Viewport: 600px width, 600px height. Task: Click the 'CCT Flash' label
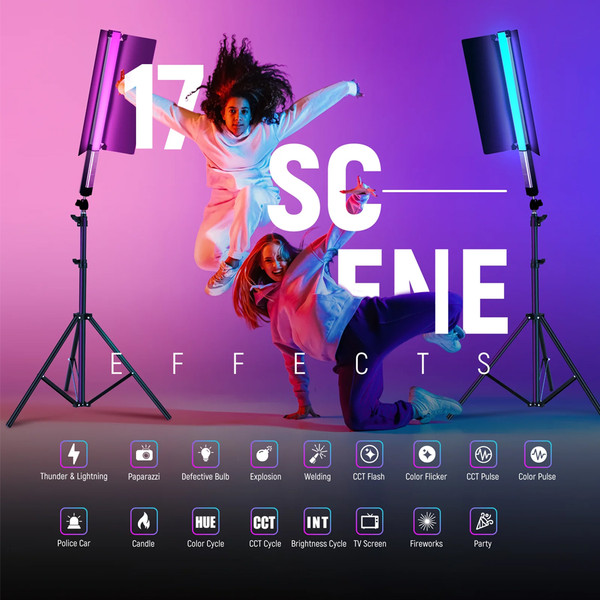(368, 477)
